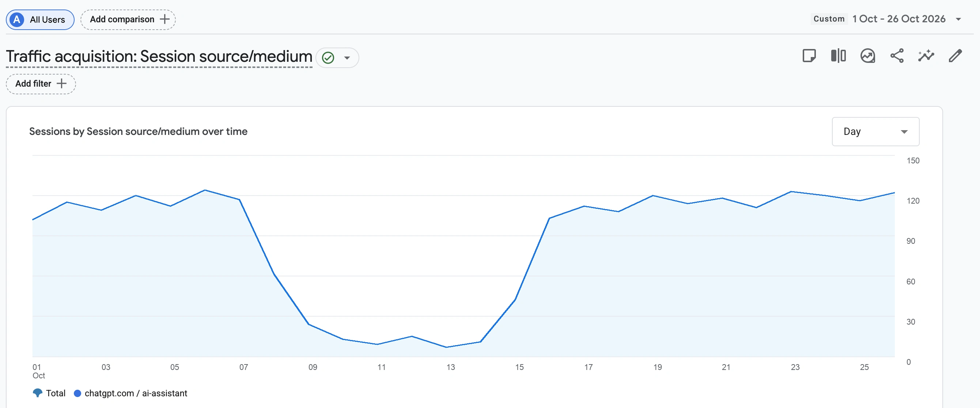The width and height of the screenshot is (980, 408).
Task: Click the 13 Oct low point on line
Action: pos(446,347)
